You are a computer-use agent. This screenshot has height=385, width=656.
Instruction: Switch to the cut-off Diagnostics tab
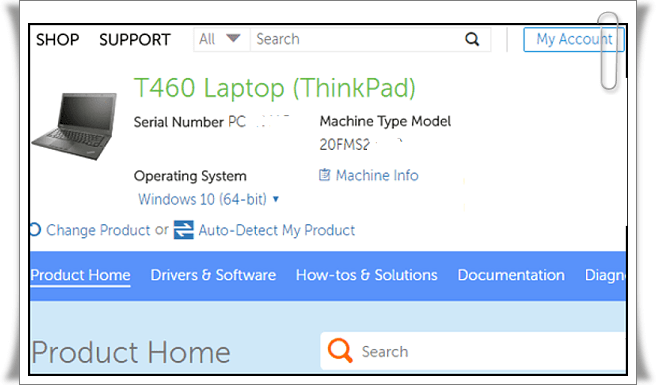pyautogui.click(x=605, y=275)
